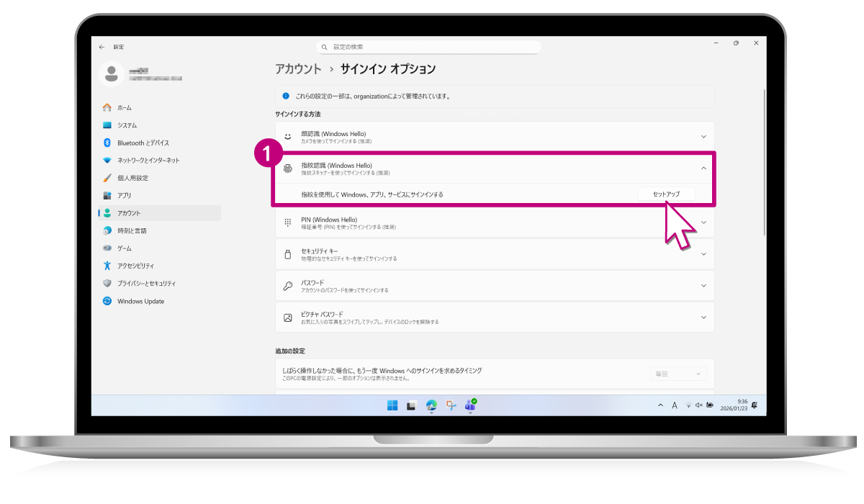This screenshot has width=864, height=504.
Task: Click the アカウント breadcrumb link
Action: [298, 69]
